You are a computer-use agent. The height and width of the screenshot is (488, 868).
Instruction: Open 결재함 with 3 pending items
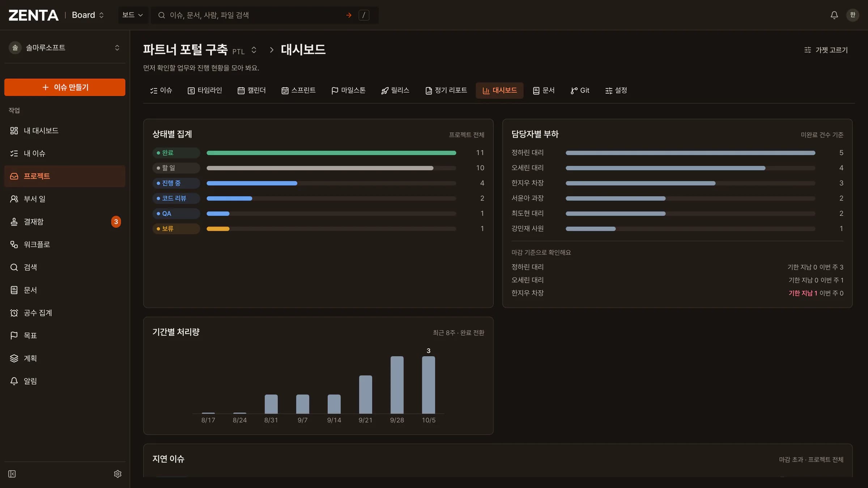click(65, 222)
